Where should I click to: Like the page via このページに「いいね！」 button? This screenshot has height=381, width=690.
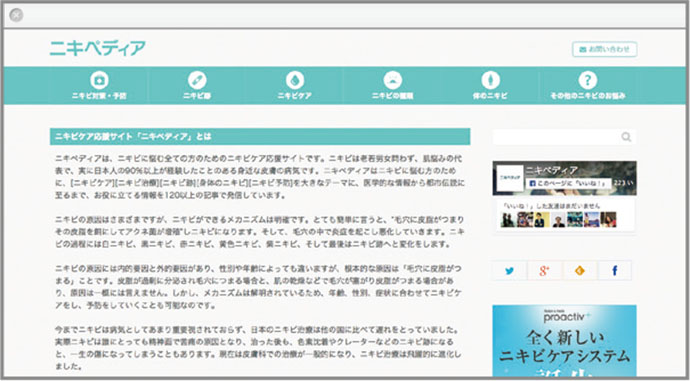pyautogui.click(x=568, y=183)
